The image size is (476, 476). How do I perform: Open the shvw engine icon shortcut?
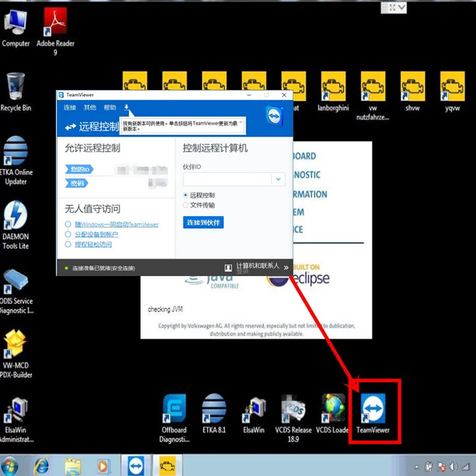(x=412, y=92)
